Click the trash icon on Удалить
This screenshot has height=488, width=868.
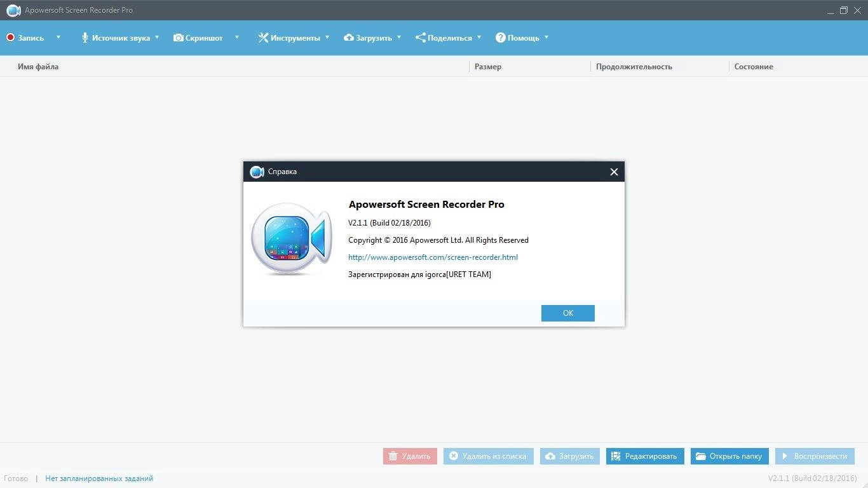(x=393, y=456)
